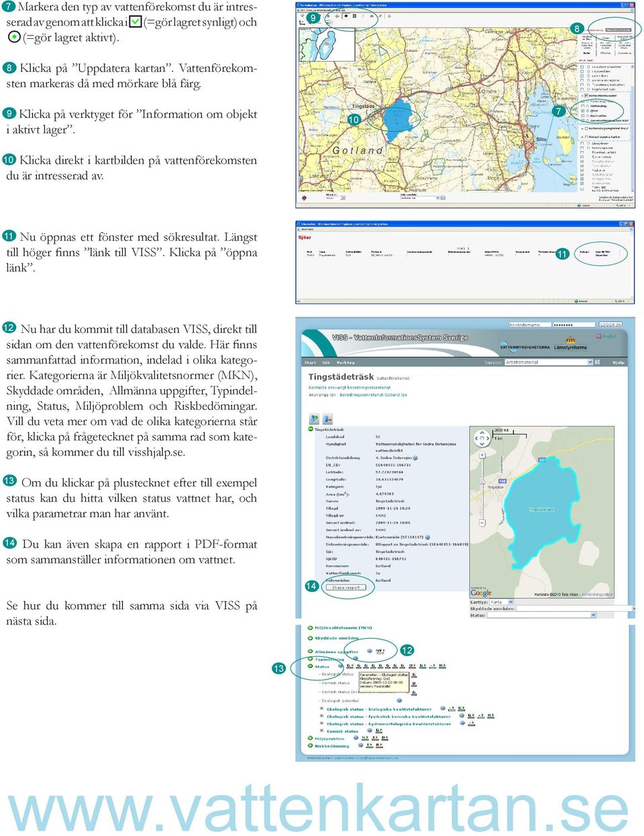Click the Google logo on the VISS map

[x=481, y=592]
